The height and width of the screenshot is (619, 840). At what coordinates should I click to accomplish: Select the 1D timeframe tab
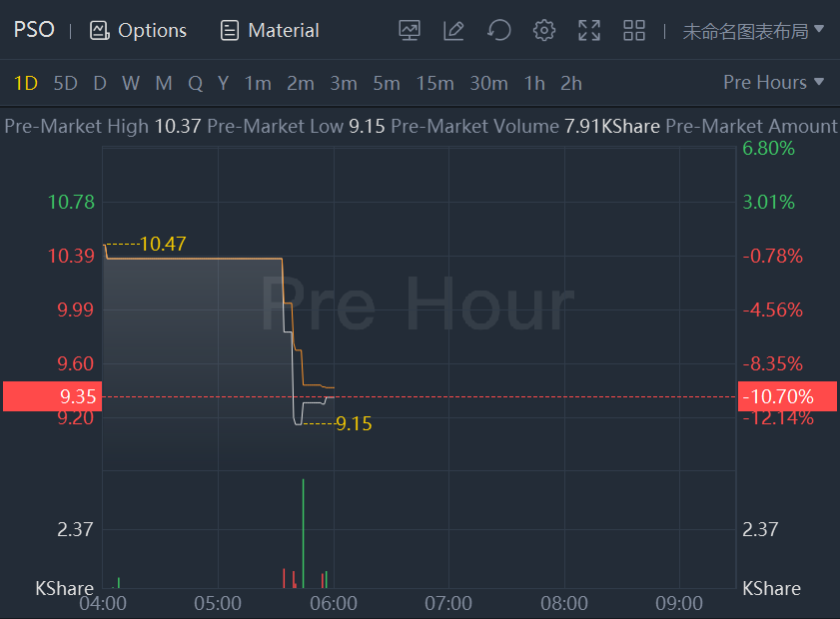(x=25, y=83)
